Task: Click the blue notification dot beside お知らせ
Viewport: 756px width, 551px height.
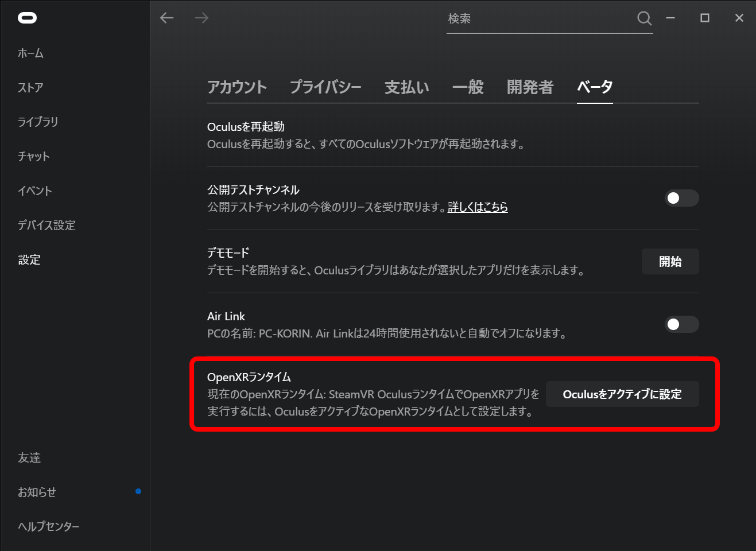Action: 138,491
